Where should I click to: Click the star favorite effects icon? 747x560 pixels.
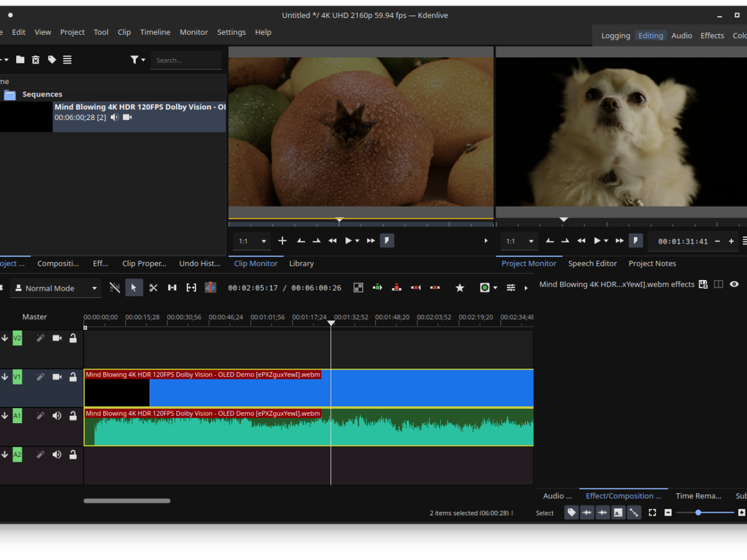pyautogui.click(x=459, y=287)
